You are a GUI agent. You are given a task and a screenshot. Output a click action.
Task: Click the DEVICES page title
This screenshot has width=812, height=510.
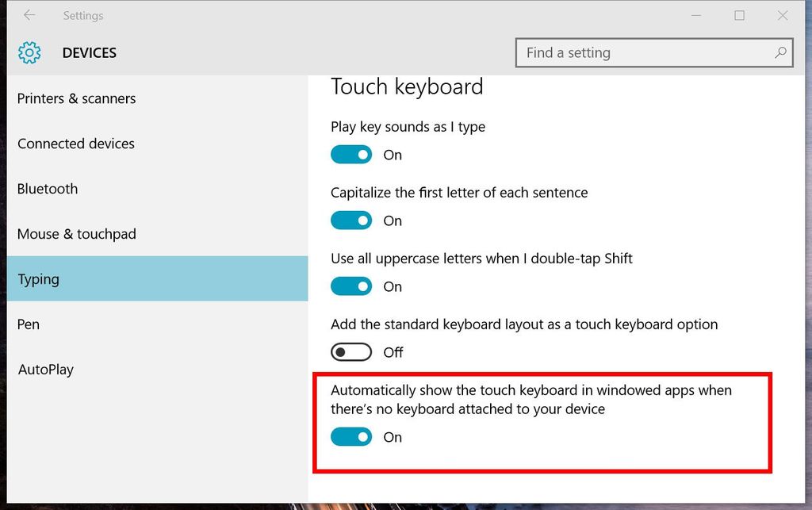click(89, 53)
